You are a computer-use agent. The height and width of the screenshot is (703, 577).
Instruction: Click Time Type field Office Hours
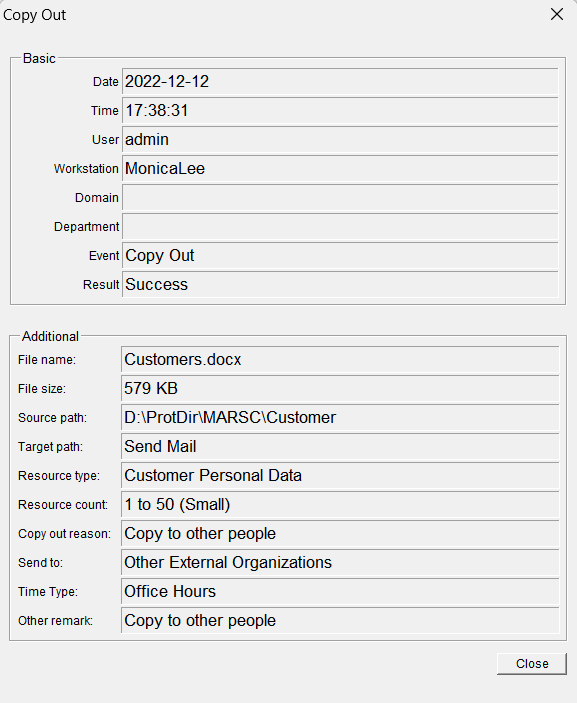(x=340, y=591)
